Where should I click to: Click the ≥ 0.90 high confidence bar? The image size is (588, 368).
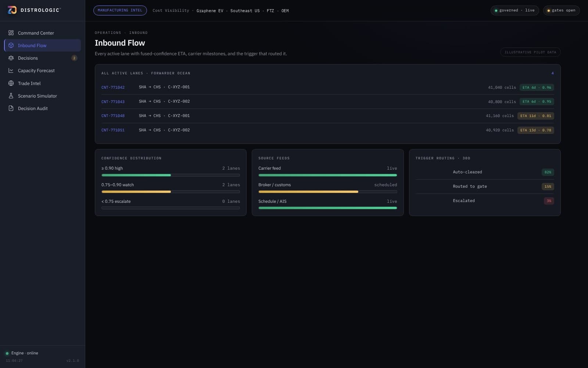[171, 175]
